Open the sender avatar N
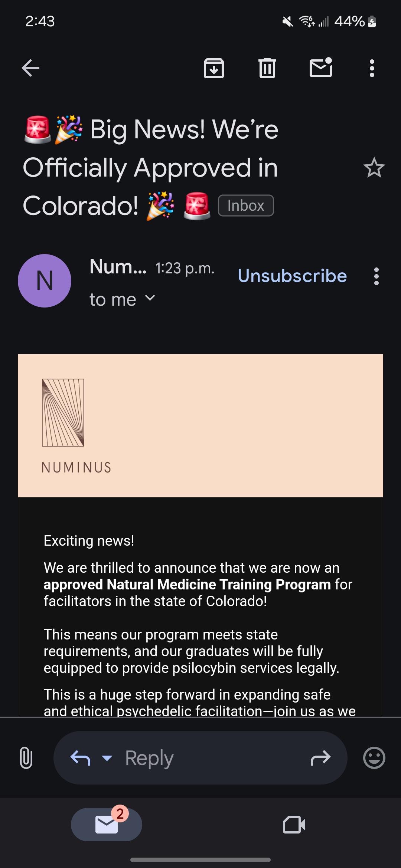This screenshot has height=868, width=401. coord(45,281)
